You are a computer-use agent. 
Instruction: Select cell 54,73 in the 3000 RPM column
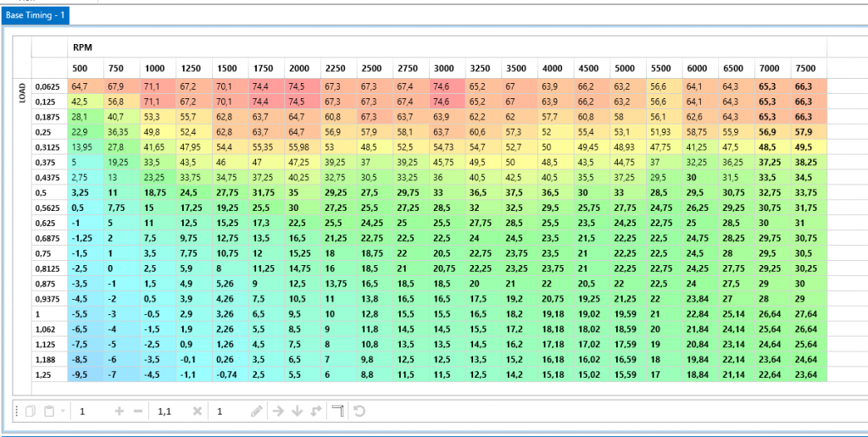click(x=447, y=147)
